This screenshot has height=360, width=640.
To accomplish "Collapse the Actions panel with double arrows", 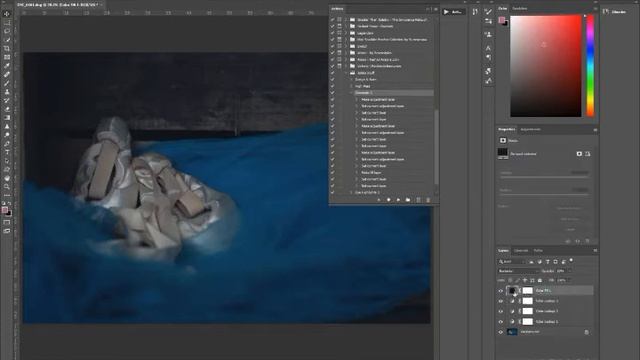I will tap(428, 9).
